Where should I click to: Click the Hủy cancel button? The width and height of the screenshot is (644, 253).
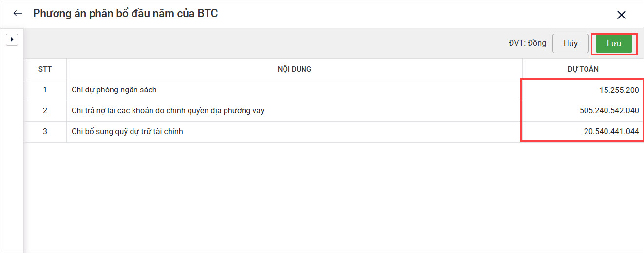coord(570,43)
